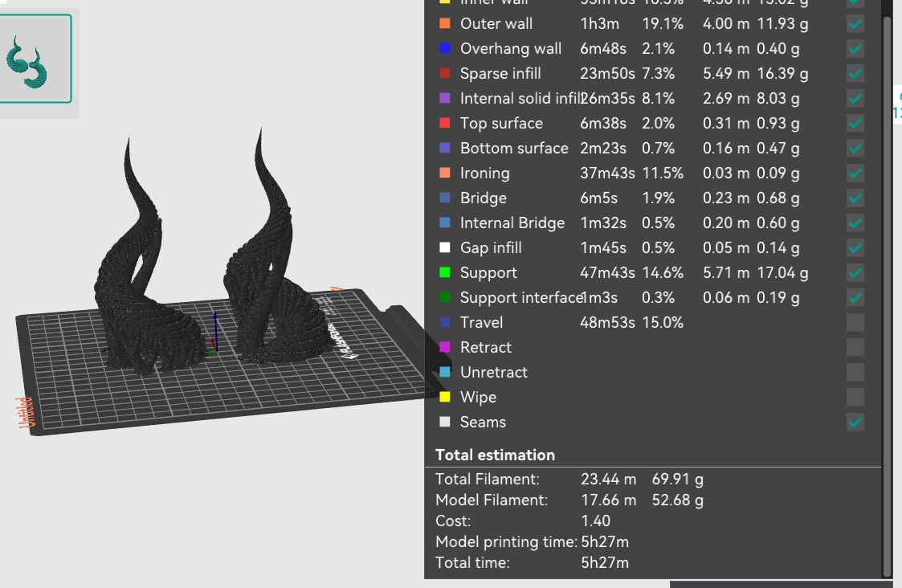Enable the Travel moves checkbox
This screenshot has height=588, width=902.
(x=855, y=323)
